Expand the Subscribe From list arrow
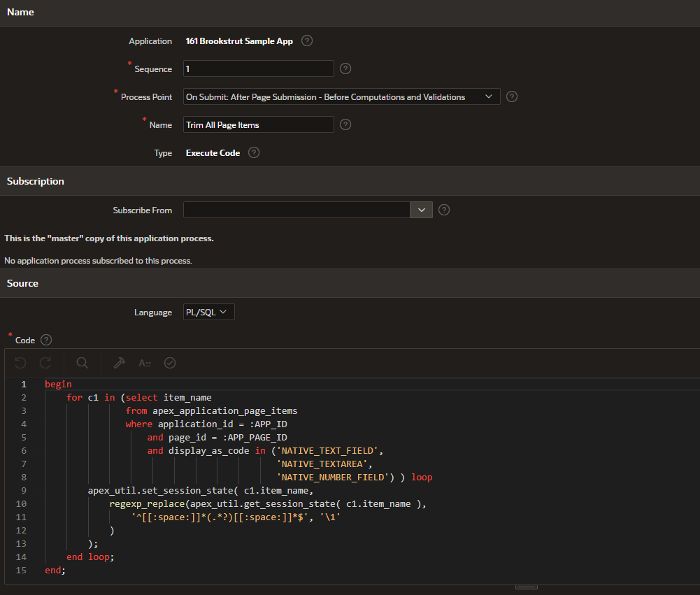Screen dimensions: 700x595 pyautogui.click(x=422, y=210)
